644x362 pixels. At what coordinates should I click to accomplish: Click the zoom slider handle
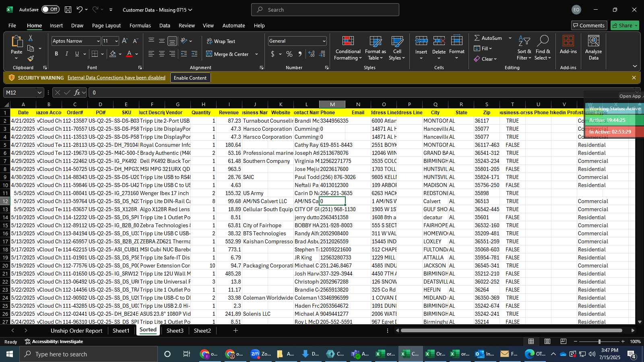point(599,341)
